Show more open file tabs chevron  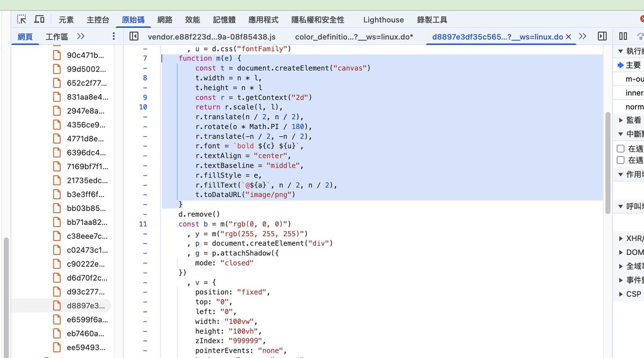[x=584, y=36]
